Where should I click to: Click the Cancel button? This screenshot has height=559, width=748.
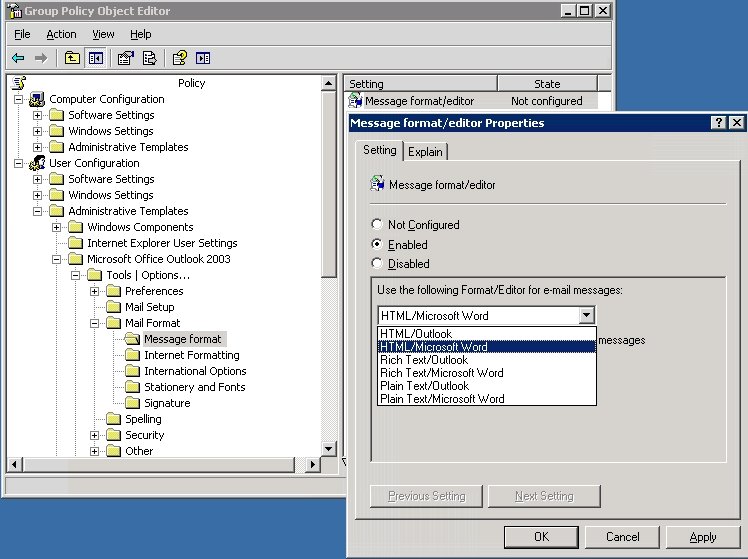pos(622,537)
